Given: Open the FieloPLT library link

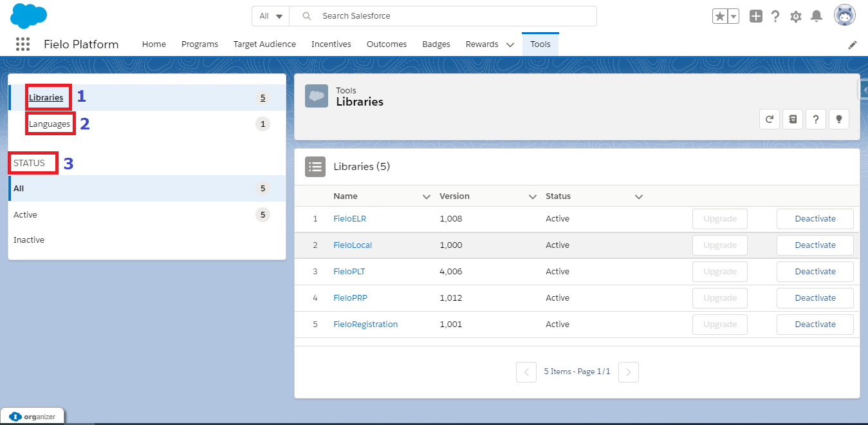Looking at the screenshot, I should 349,272.
